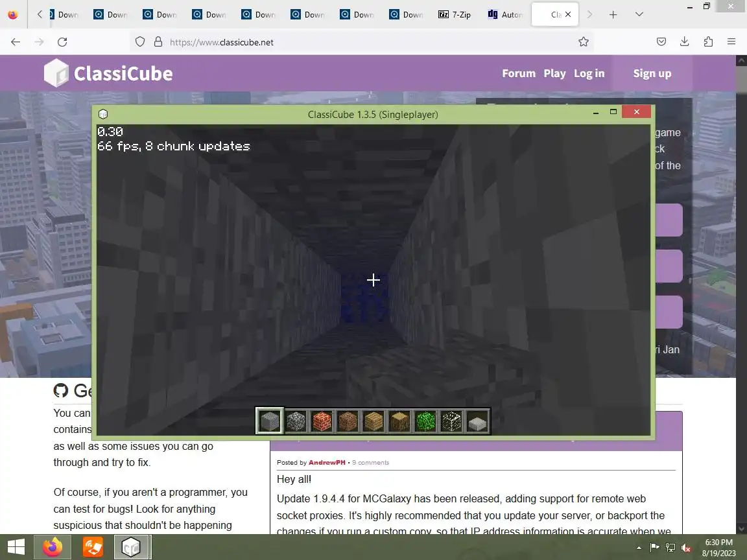
Task: Show hidden system tray icons arrow
Action: (x=639, y=548)
